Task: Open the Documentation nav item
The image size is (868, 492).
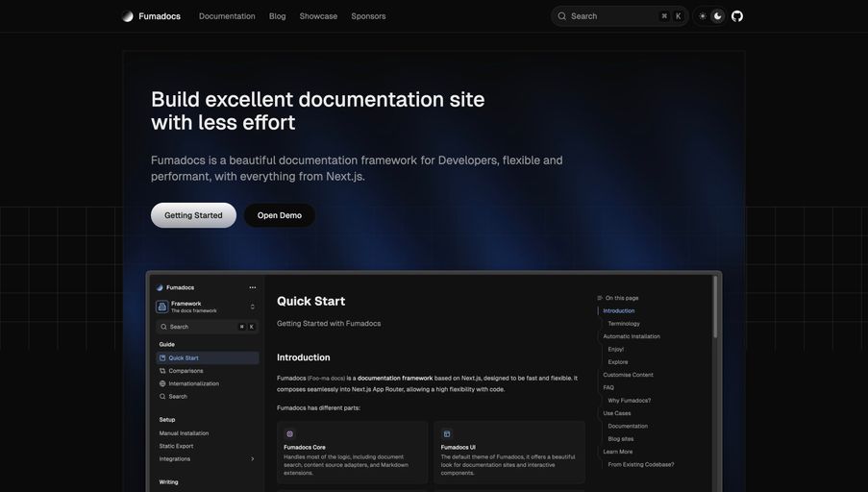Action: 227,16
